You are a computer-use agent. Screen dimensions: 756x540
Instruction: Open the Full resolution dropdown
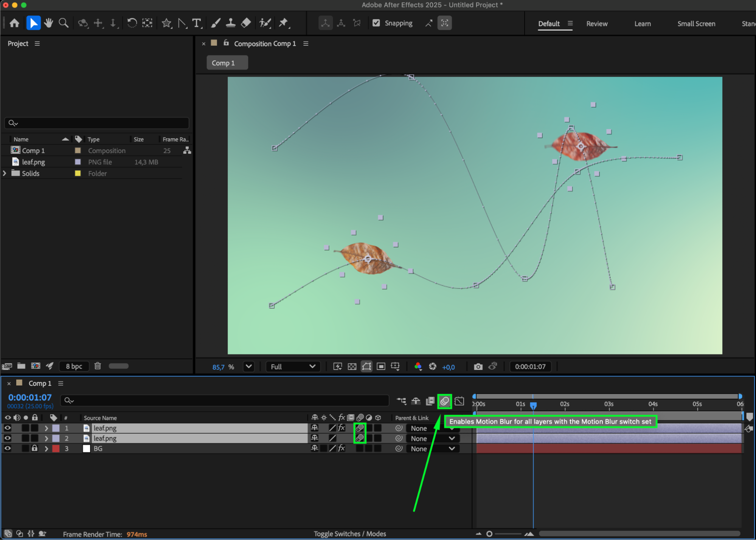[293, 367]
